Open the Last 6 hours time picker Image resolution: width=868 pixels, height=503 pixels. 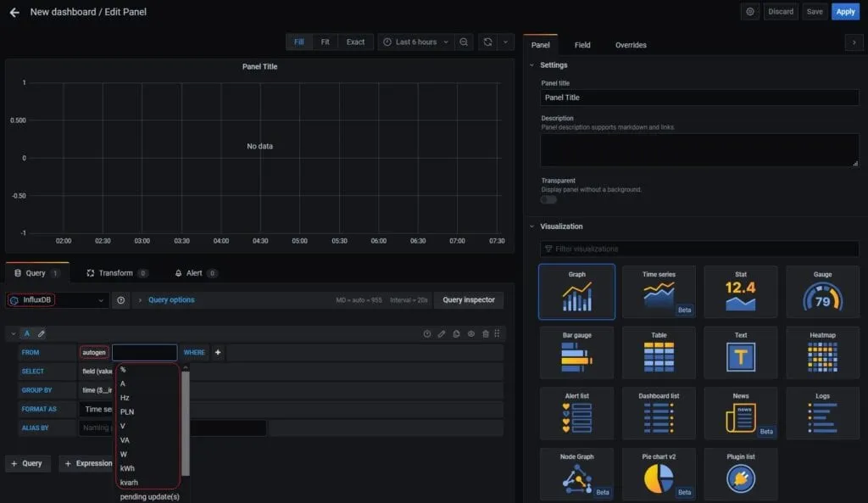coord(415,42)
